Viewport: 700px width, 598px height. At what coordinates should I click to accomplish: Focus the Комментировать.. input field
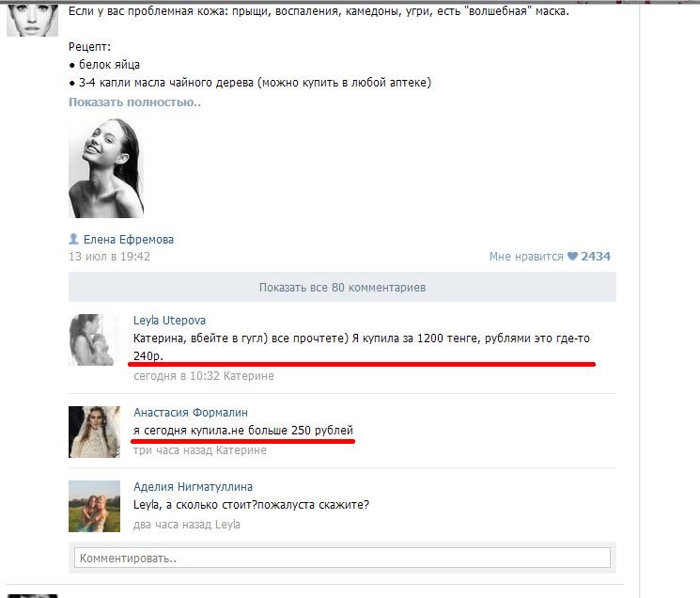(342, 558)
